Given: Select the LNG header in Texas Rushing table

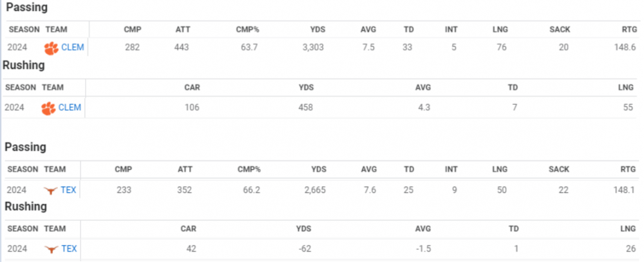Looking at the screenshot, I should pyautogui.click(x=626, y=229).
